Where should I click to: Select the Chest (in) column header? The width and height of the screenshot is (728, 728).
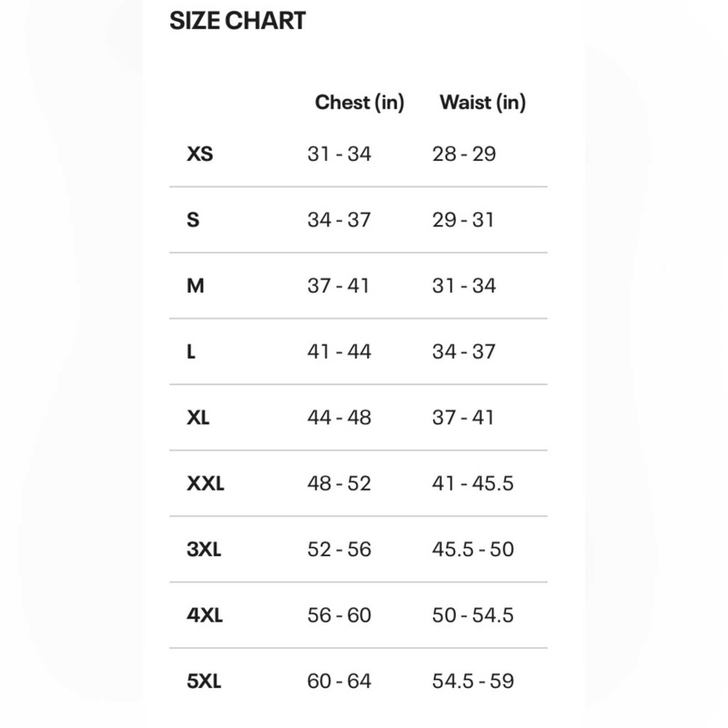pos(359,102)
